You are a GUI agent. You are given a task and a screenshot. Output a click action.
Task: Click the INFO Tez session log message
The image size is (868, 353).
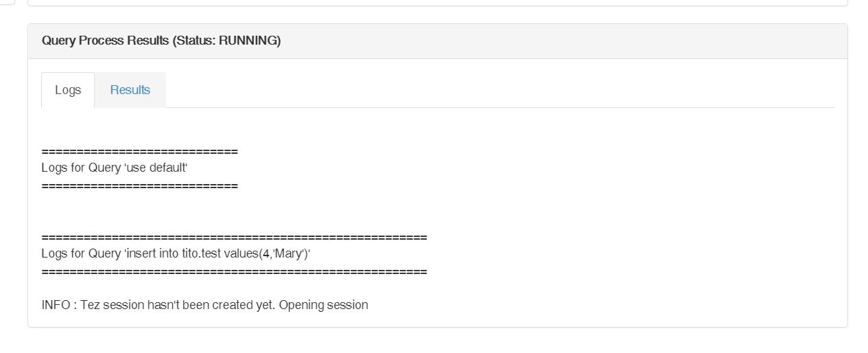click(x=204, y=305)
